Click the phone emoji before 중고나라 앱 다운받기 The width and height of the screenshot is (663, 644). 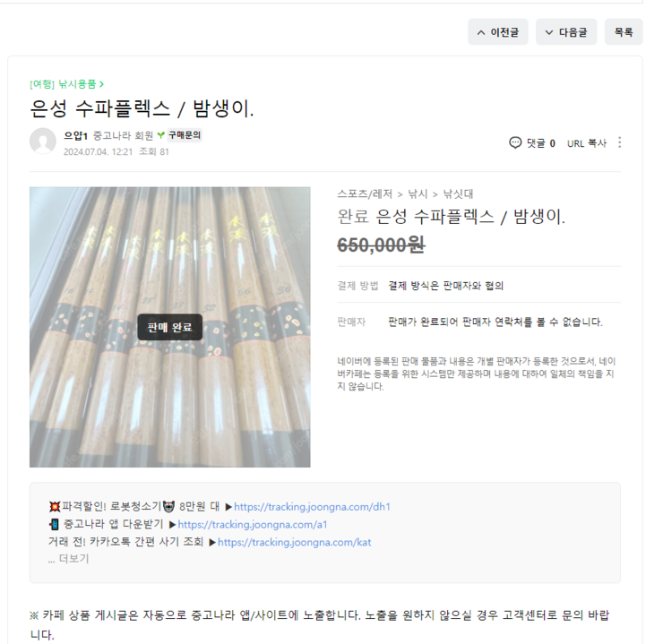(54, 524)
